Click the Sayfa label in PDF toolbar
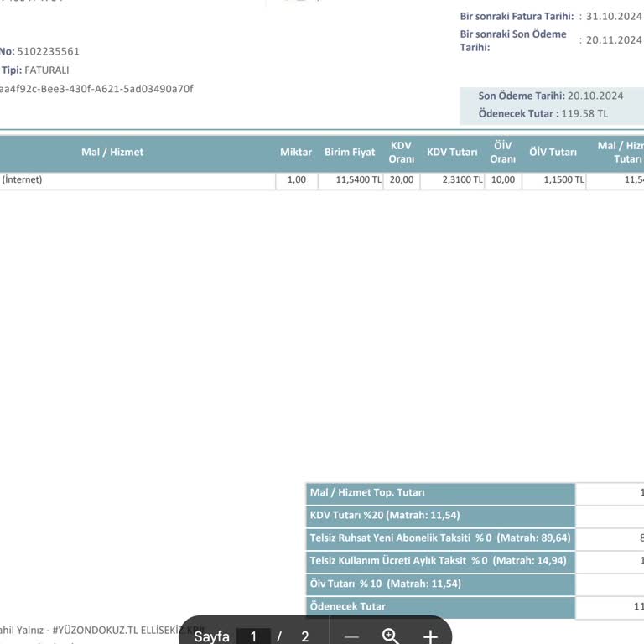This screenshot has width=644, height=644. 211,636
